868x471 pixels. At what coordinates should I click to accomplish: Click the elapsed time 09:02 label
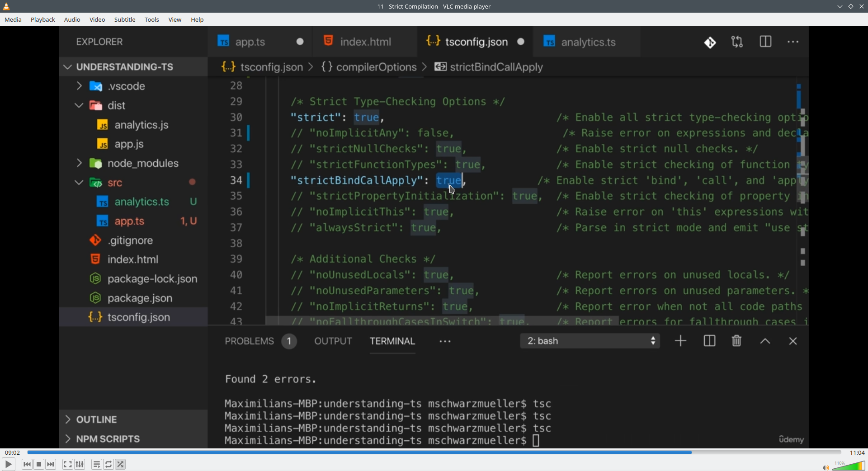12,452
